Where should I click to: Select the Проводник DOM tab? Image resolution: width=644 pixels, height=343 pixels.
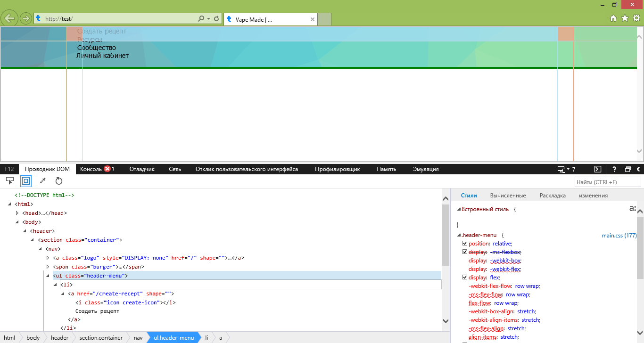(x=47, y=169)
